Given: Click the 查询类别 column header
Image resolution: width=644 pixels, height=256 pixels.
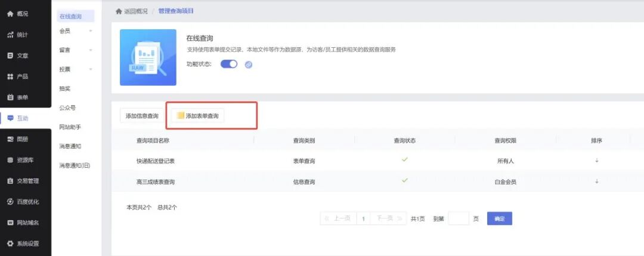Looking at the screenshot, I should tap(304, 141).
